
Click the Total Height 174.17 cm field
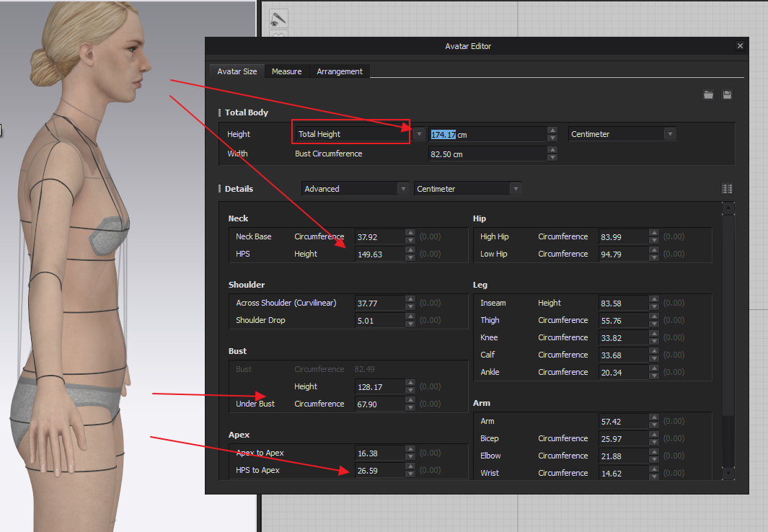[487, 134]
